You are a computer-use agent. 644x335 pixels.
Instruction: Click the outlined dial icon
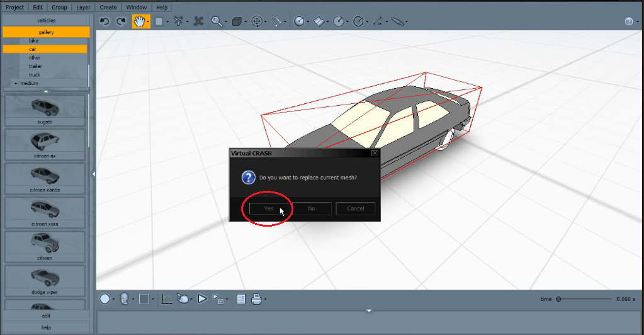coord(358,21)
